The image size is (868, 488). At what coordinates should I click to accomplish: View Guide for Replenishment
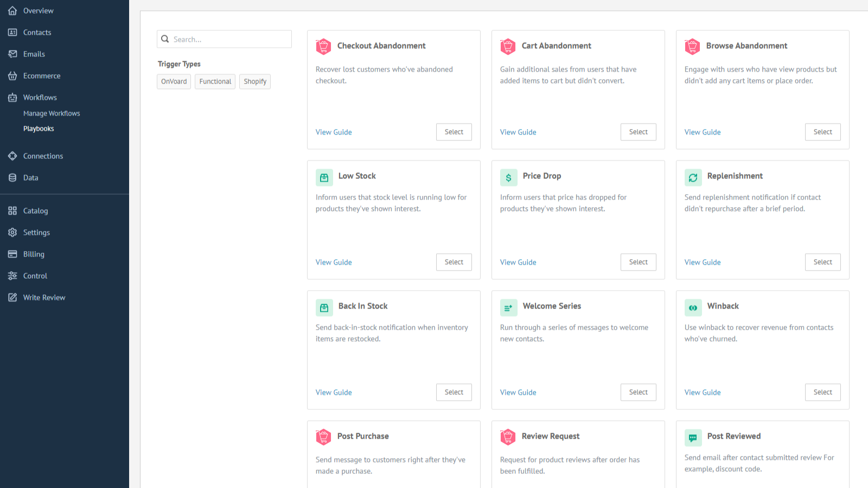703,262
